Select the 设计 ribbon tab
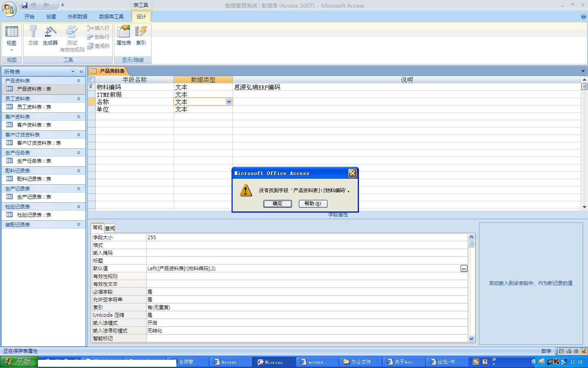 [x=141, y=17]
